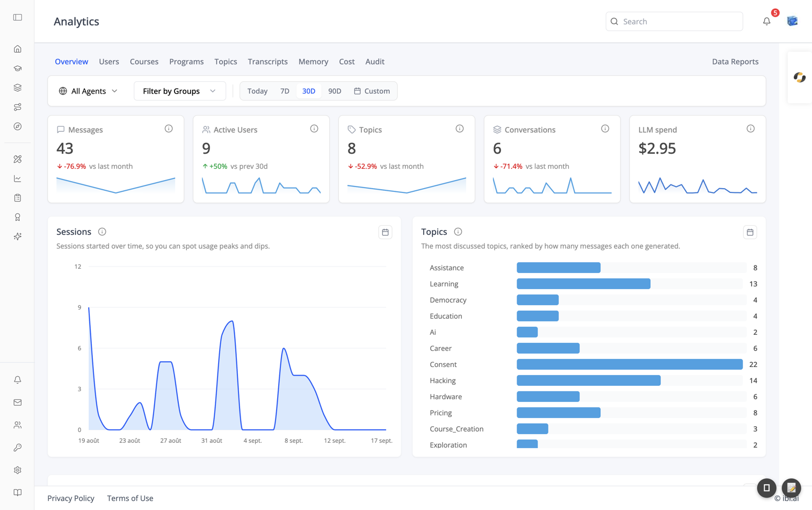Open the mail envelope sidebar icon
This screenshot has height=510, width=812.
coord(18,403)
